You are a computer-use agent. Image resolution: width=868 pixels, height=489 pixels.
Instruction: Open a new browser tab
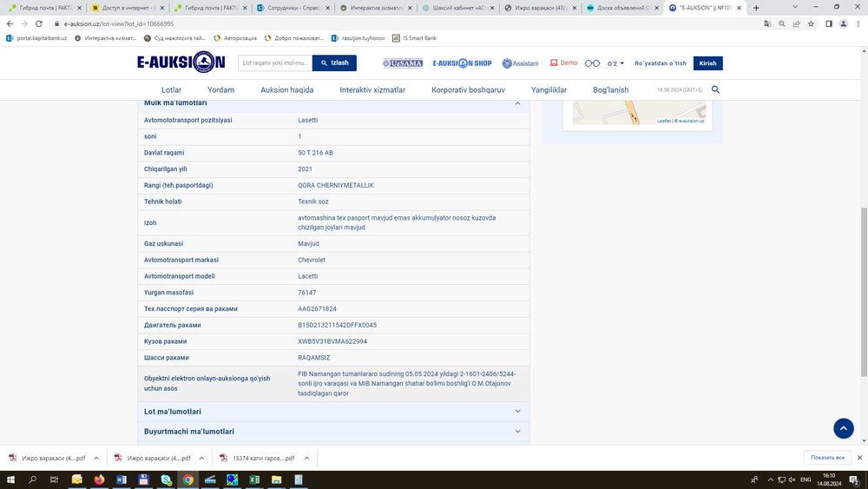tap(756, 8)
